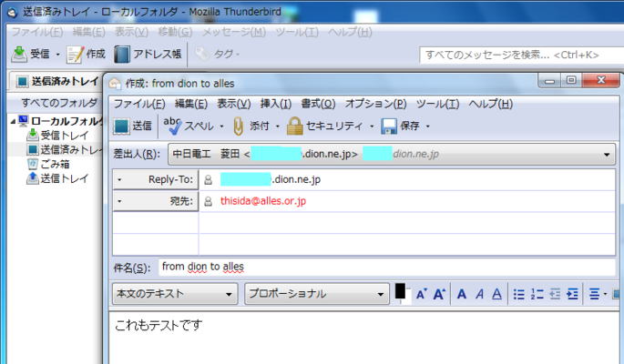The height and width of the screenshot is (364, 624).
Task: Open the main window 移動(G) menu
Action: (175, 32)
